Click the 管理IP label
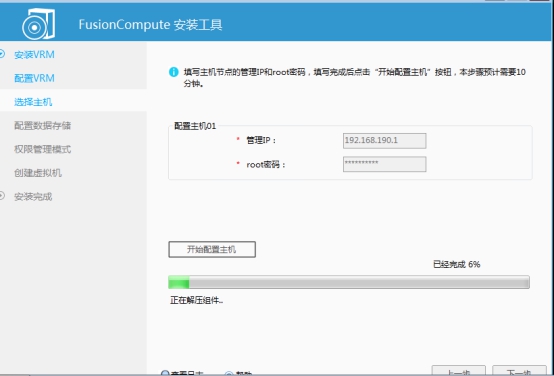 pyautogui.click(x=261, y=141)
